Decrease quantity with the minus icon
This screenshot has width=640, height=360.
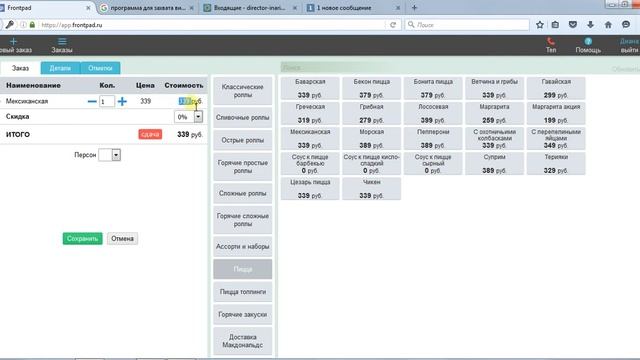(x=92, y=101)
